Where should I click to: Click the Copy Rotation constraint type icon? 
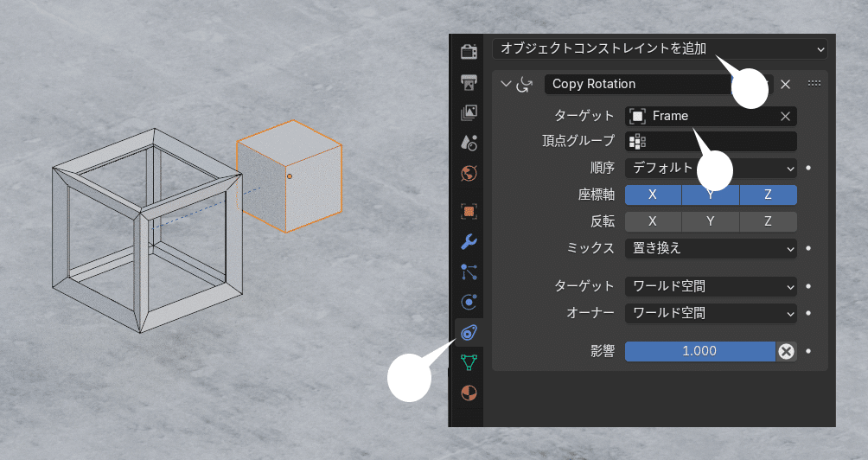[x=524, y=84]
